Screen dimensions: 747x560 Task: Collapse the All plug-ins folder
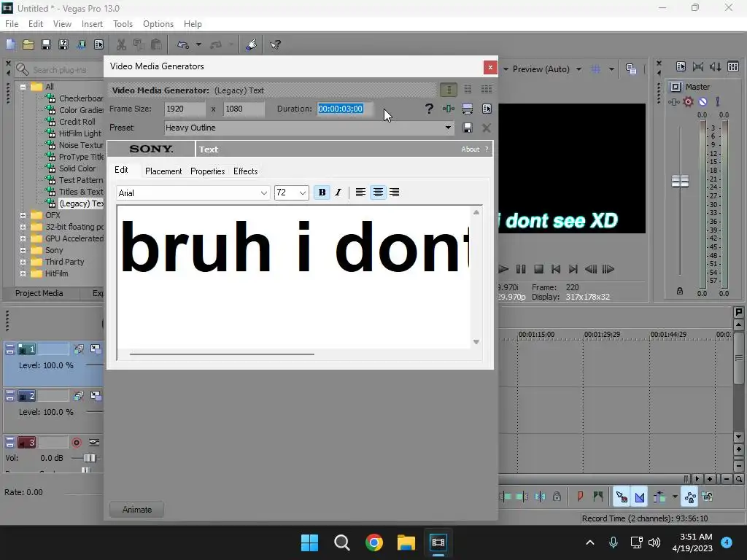coord(23,87)
